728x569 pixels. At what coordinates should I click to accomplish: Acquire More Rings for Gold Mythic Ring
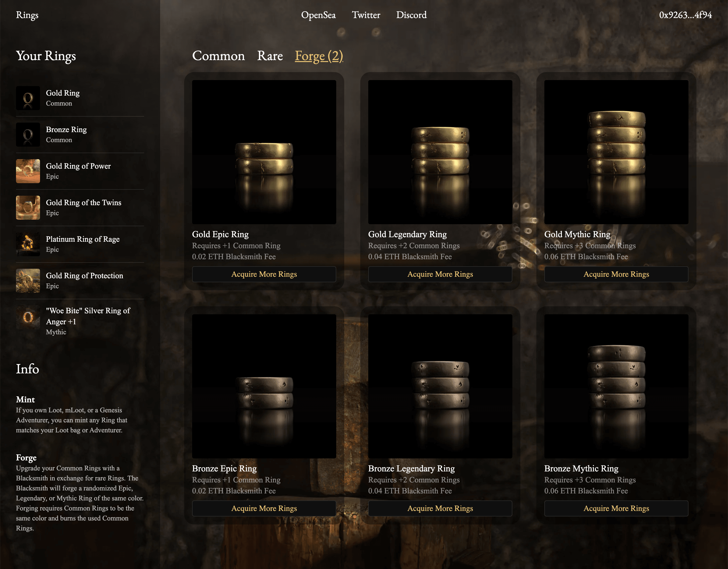pyautogui.click(x=616, y=274)
